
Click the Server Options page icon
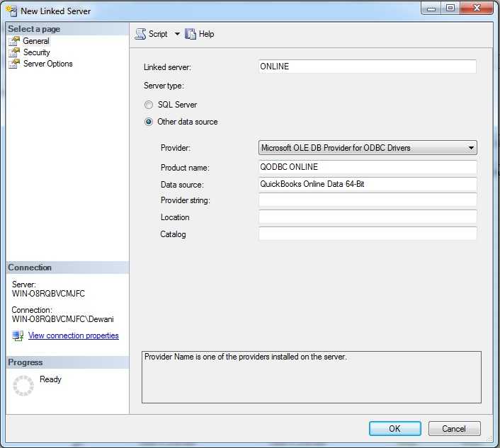click(x=14, y=64)
